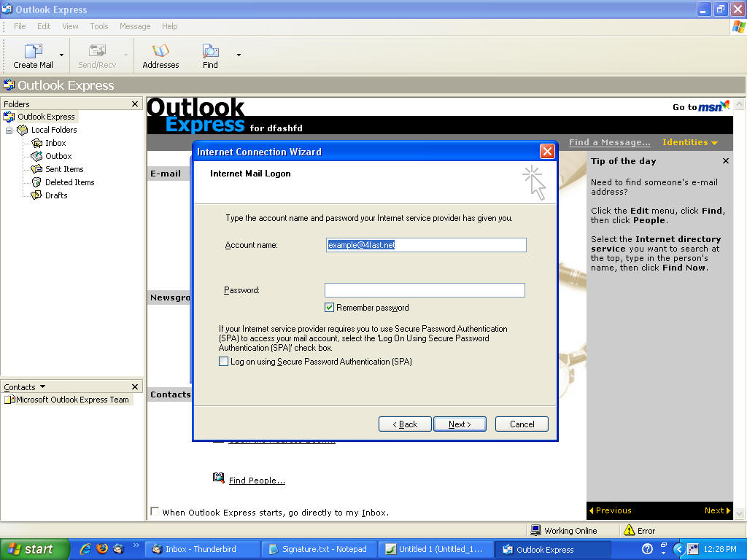Click the Microsoft Outlook Express Team contact icon
This screenshot has width=747, height=560.
[x=9, y=400]
